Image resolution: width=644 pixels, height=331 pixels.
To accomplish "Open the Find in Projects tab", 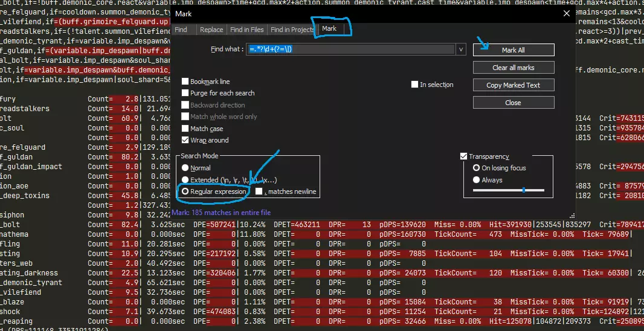I will click(x=292, y=30).
